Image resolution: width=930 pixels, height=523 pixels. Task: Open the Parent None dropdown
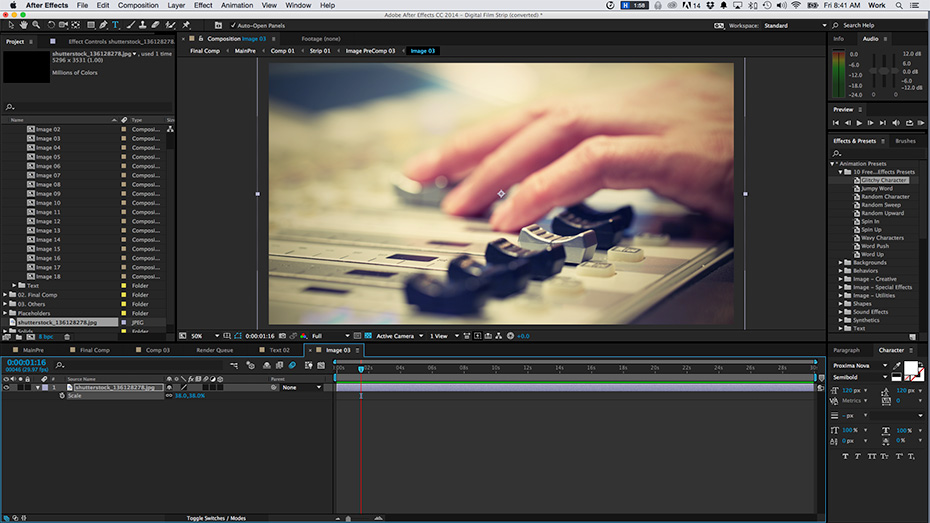click(302, 387)
